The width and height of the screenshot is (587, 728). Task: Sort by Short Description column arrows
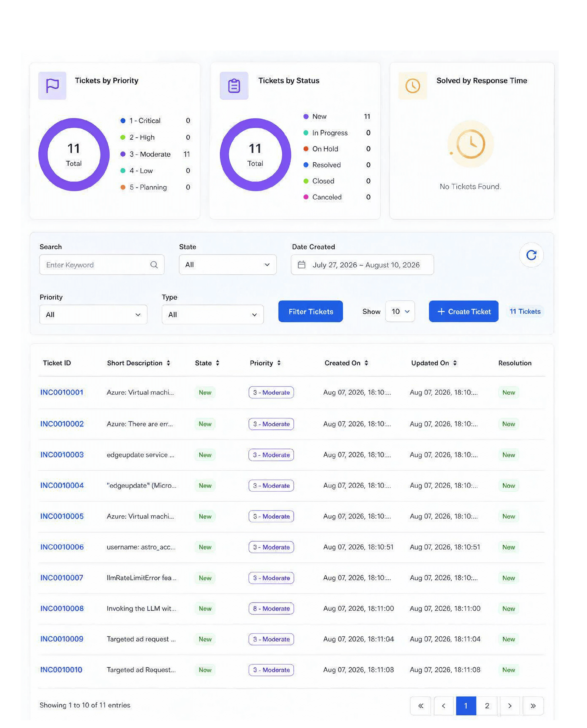click(x=168, y=363)
